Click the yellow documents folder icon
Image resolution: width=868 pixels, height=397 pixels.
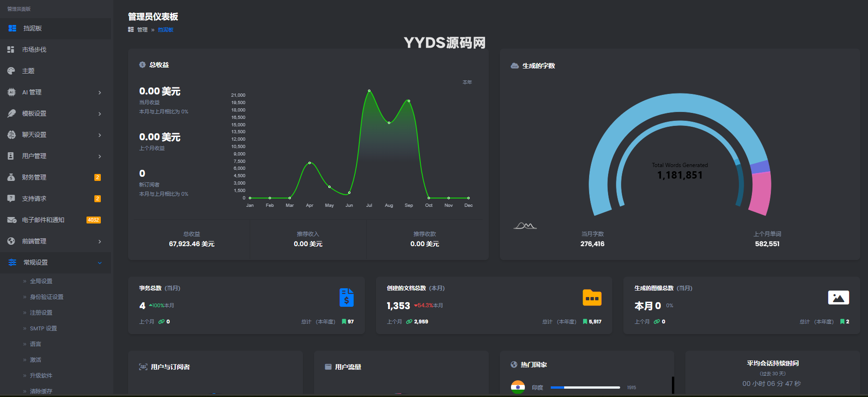591,298
